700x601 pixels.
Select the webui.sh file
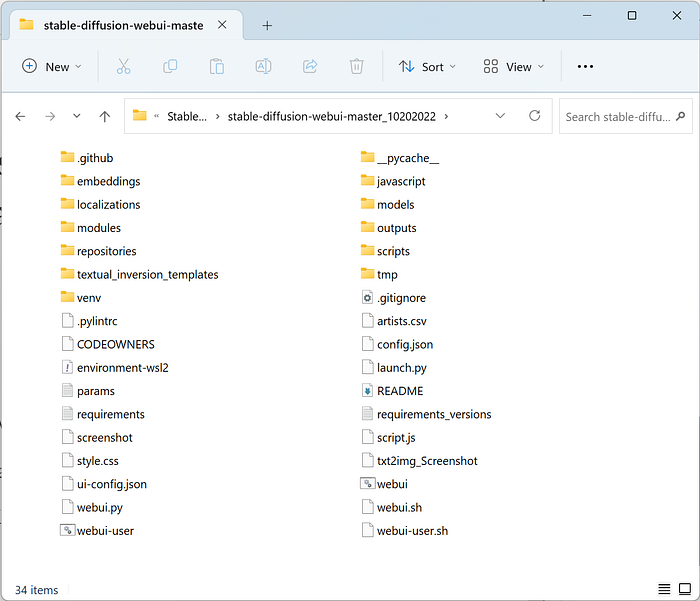392,507
